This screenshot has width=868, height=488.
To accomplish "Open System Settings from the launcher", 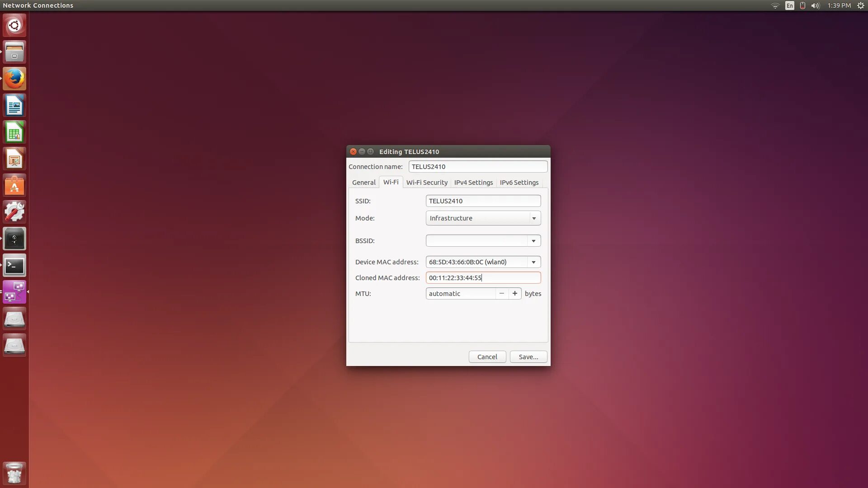I will pos(14,212).
